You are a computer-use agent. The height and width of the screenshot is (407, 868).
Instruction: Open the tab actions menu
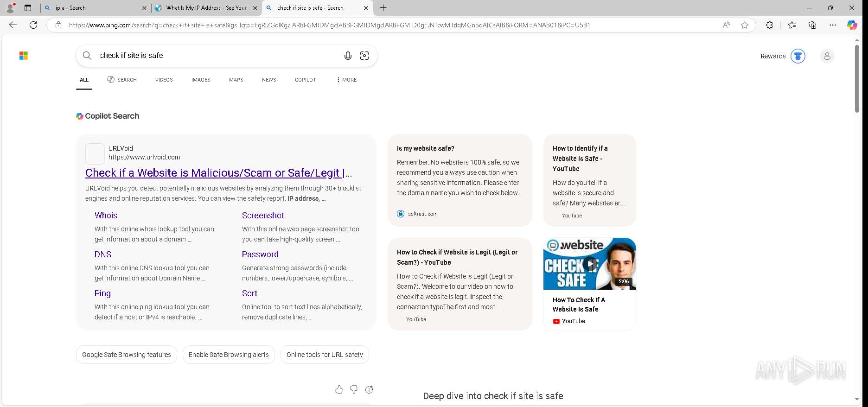pos(28,8)
